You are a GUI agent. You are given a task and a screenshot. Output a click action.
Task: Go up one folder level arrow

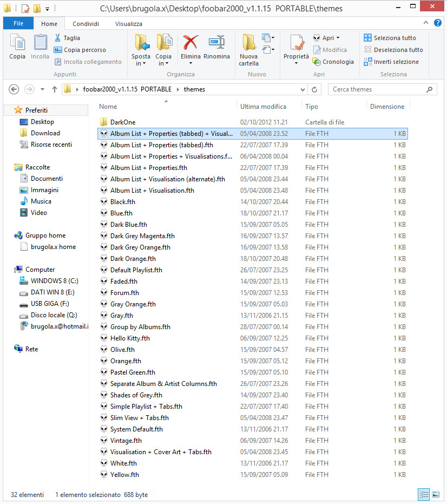(x=55, y=89)
